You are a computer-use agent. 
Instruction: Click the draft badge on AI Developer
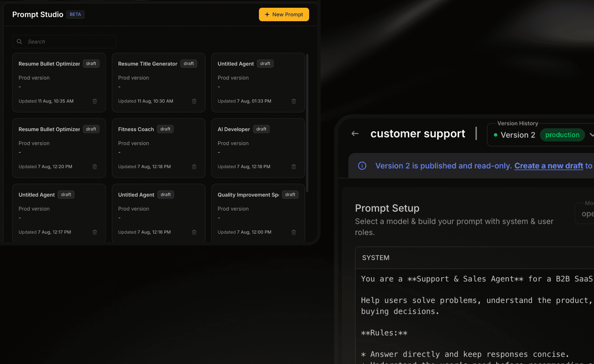[x=261, y=129]
